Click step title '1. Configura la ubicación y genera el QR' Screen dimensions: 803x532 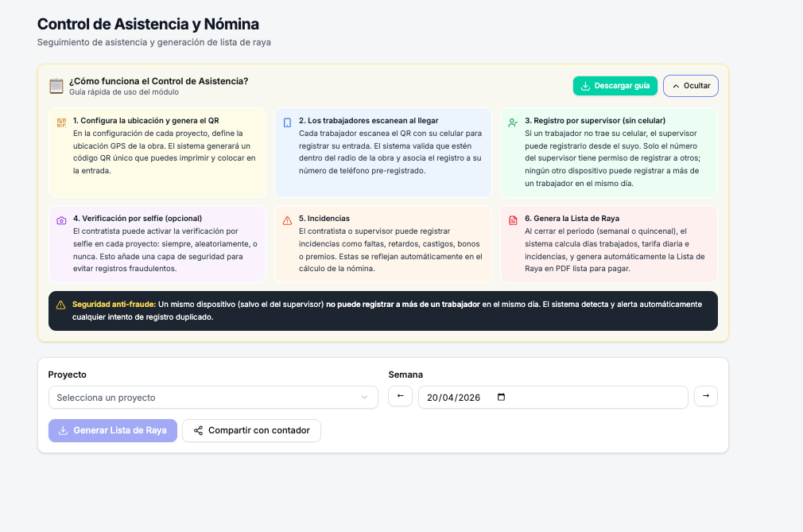pyautogui.click(x=146, y=121)
